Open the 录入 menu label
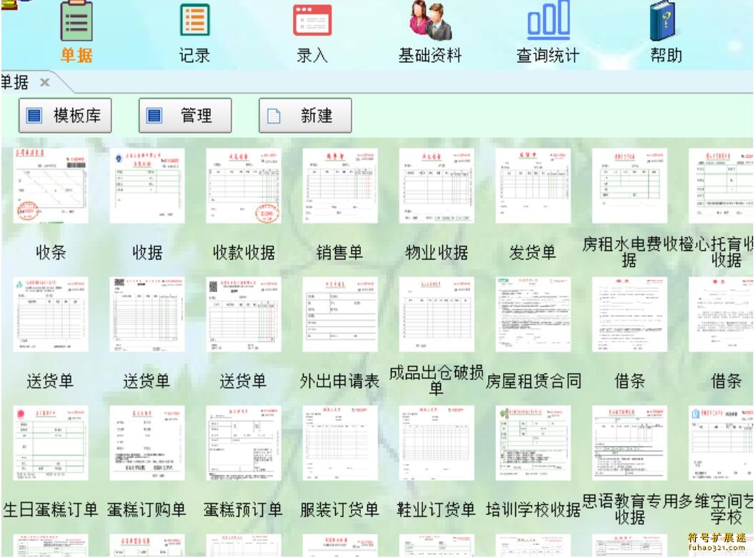The image size is (756, 558). [x=312, y=56]
